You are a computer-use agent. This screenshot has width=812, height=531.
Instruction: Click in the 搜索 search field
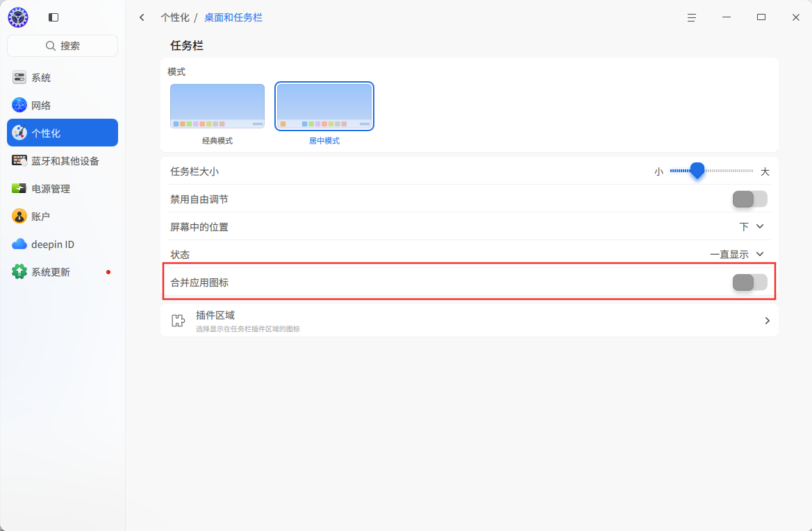click(63, 46)
